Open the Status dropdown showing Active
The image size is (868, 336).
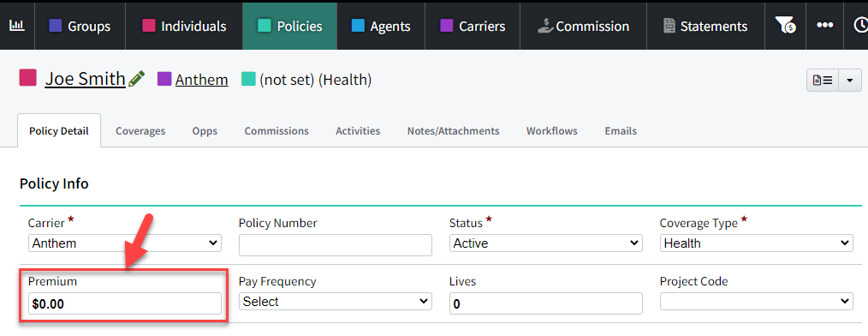tap(546, 243)
